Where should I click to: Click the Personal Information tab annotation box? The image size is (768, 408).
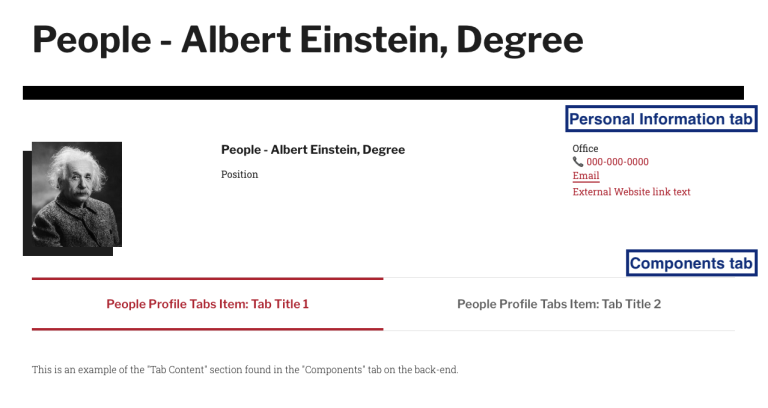point(661,119)
